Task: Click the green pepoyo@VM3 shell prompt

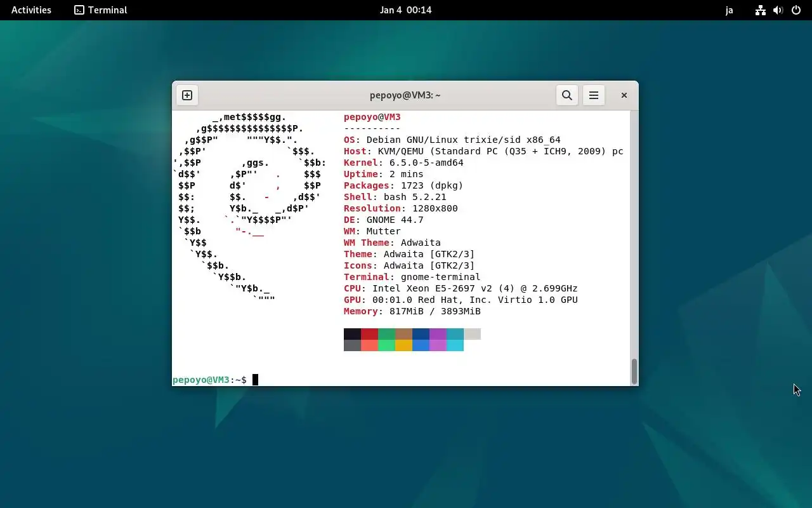Action: tap(201, 380)
